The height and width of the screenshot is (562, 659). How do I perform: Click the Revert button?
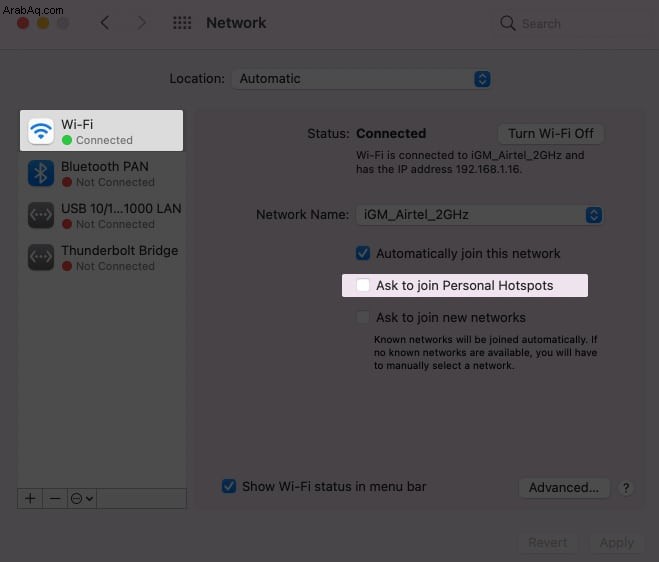tap(548, 543)
